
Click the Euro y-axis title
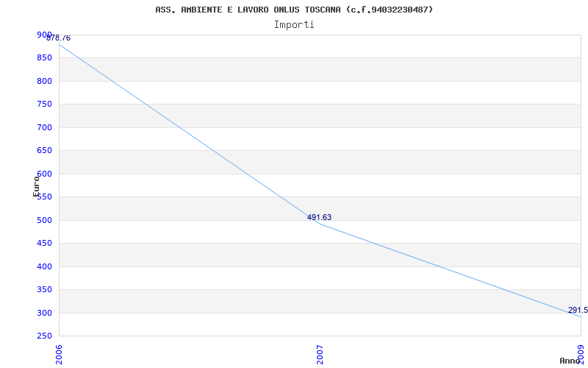point(36,186)
